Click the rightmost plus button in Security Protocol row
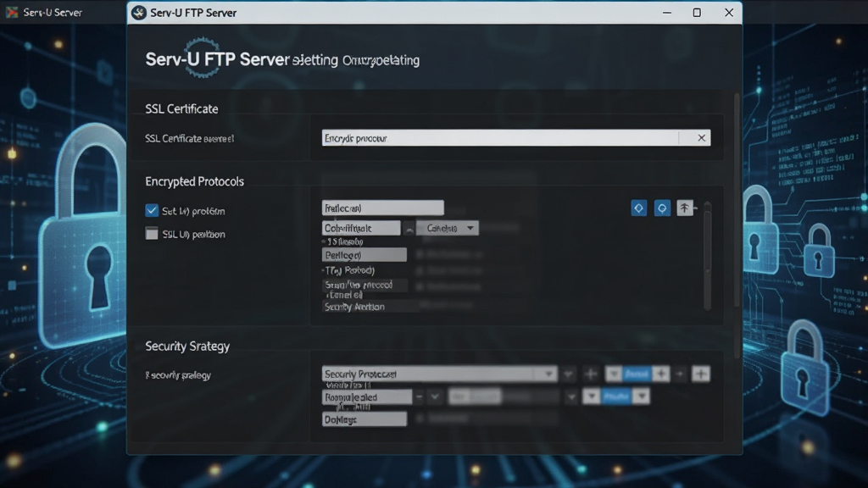Image resolution: width=868 pixels, height=488 pixels. tap(701, 374)
